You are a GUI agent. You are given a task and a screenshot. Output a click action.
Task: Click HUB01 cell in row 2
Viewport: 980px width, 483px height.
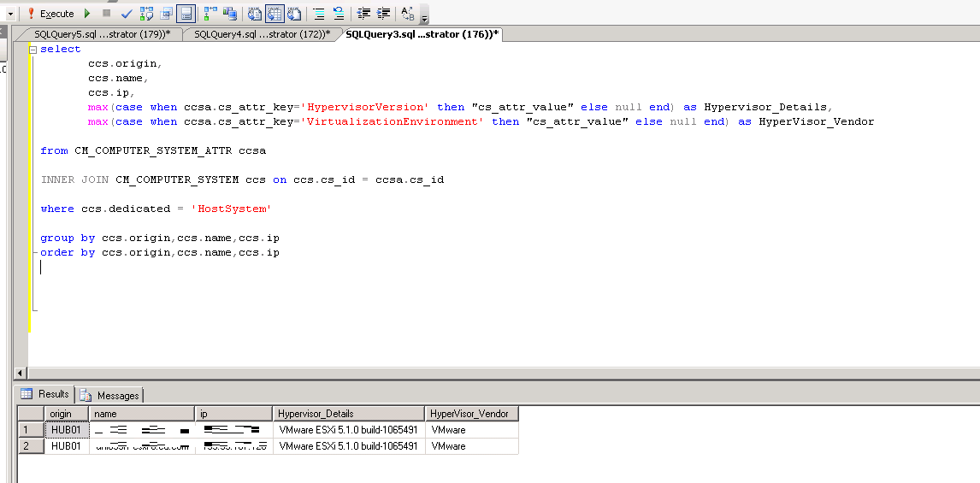coord(67,446)
